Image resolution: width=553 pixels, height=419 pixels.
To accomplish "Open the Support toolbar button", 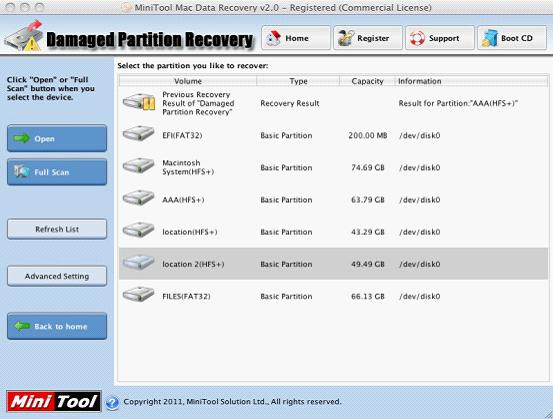I will tap(439, 38).
